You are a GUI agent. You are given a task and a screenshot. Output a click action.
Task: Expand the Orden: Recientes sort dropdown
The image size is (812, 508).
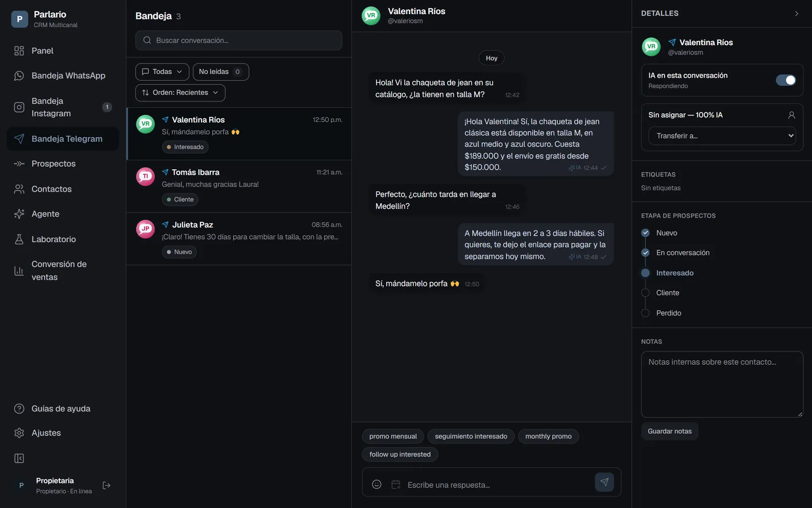pos(180,92)
